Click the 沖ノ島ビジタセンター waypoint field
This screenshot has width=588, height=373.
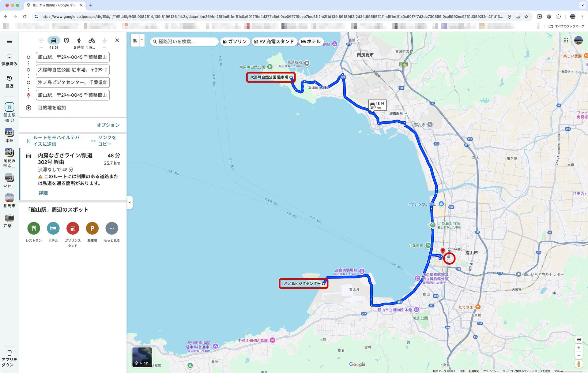73,83
